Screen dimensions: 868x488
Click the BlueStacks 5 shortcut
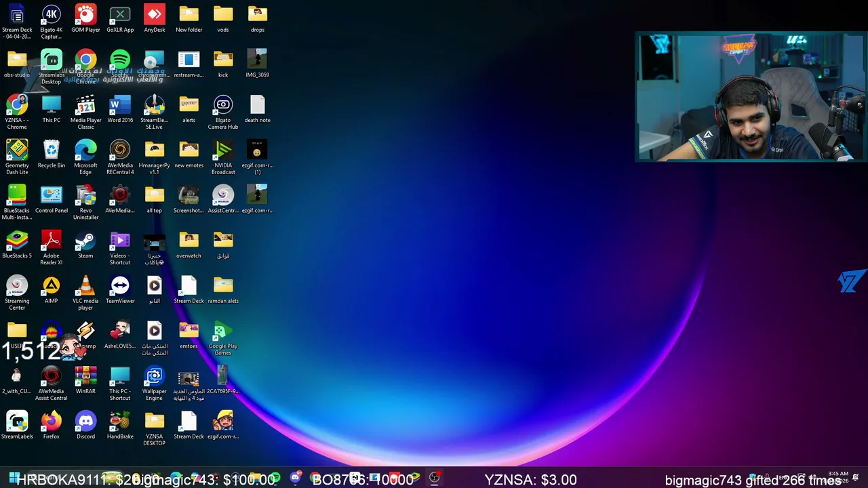point(17,245)
